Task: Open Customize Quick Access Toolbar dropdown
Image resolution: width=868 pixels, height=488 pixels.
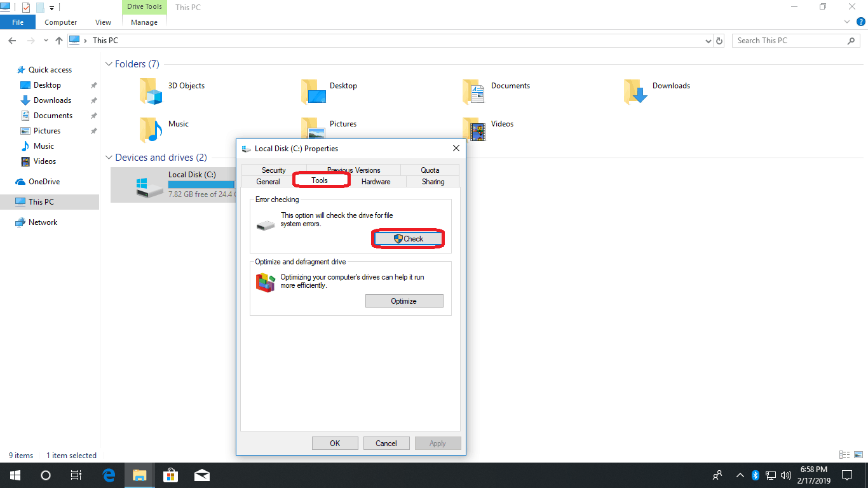Action: click(52, 8)
